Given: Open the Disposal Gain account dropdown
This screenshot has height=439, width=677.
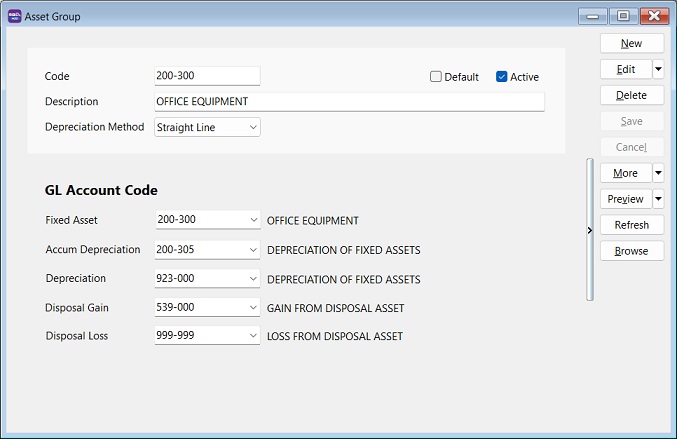Looking at the screenshot, I should (252, 308).
